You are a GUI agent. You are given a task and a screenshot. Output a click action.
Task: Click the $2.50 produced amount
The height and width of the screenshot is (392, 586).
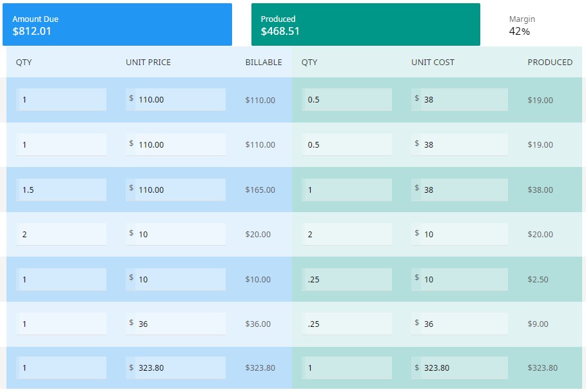point(538,280)
